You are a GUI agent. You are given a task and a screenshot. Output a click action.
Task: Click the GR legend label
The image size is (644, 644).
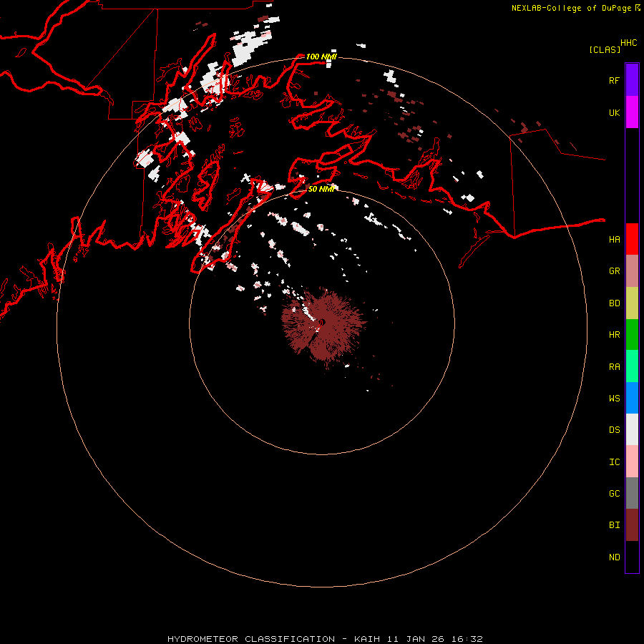pyautogui.click(x=614, y=271)
